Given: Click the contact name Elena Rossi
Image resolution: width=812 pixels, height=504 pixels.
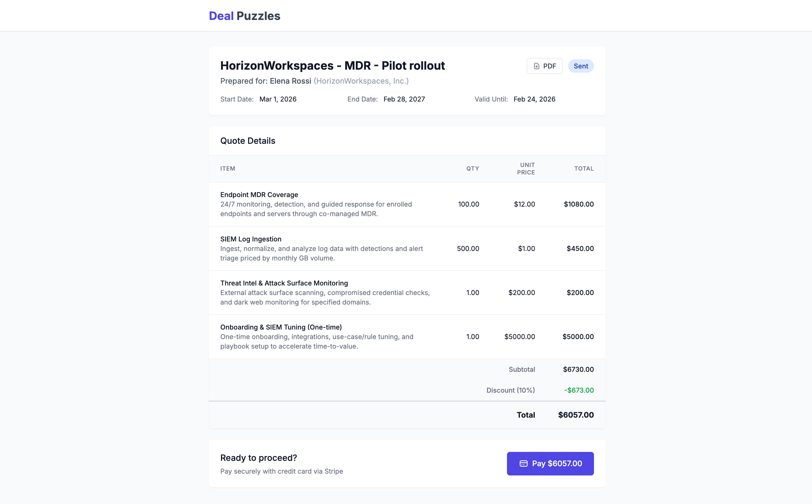Looking at the screenshot, I should 290,81.
